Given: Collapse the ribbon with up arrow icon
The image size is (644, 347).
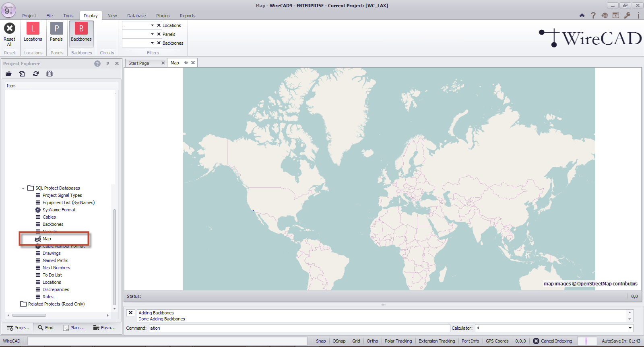Looking at the screenshot, I should [582, 15].
